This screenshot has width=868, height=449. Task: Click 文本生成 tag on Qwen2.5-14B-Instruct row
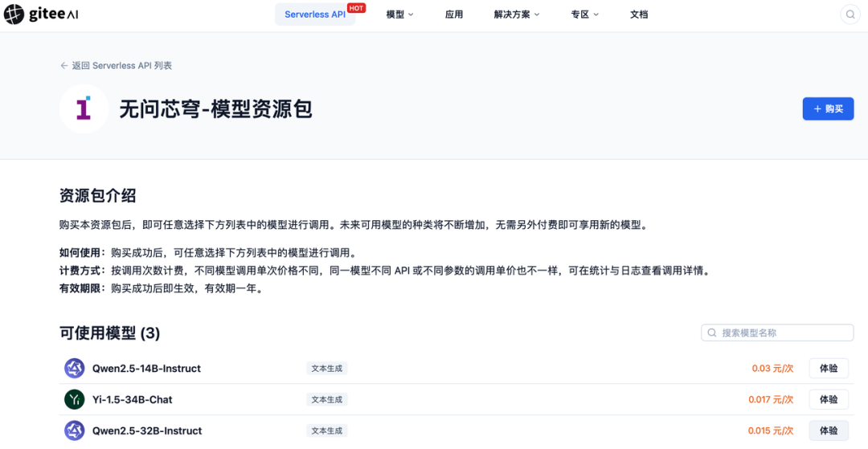click(326, 368)
